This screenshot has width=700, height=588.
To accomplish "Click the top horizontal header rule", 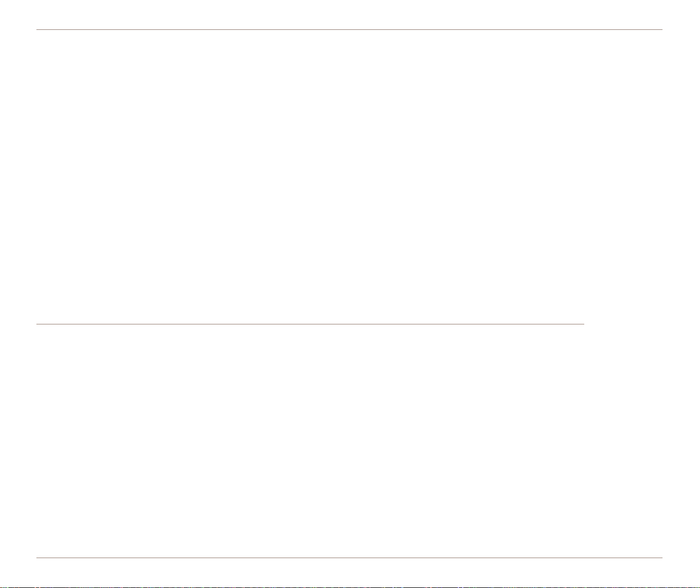I will click(349, 29).
